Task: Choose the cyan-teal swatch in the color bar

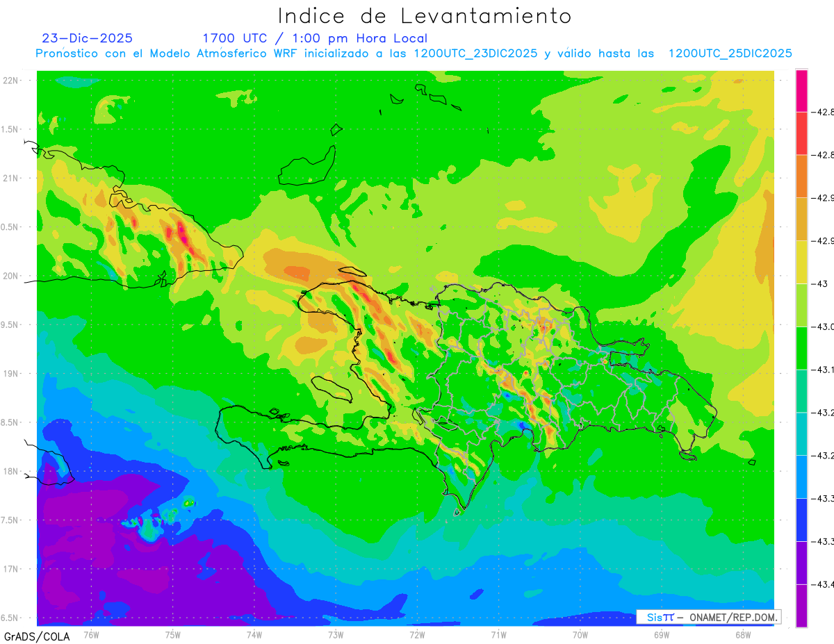Action: (801, 434)
